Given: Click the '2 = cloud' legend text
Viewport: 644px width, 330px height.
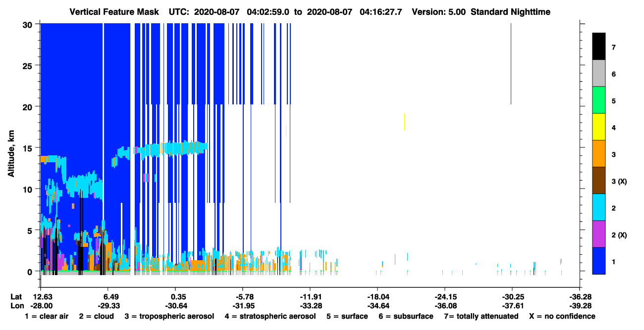Looking at the screenshot, I should pyautogui.click(x=96, y=316).
